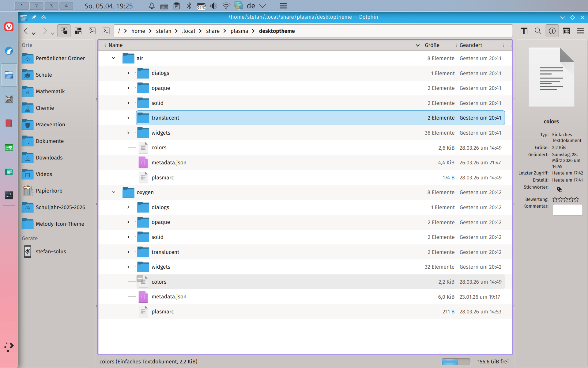Screen dimensions: 588x368
Task: Click the plasma breadcrumb segment
Action: point(239,31)
